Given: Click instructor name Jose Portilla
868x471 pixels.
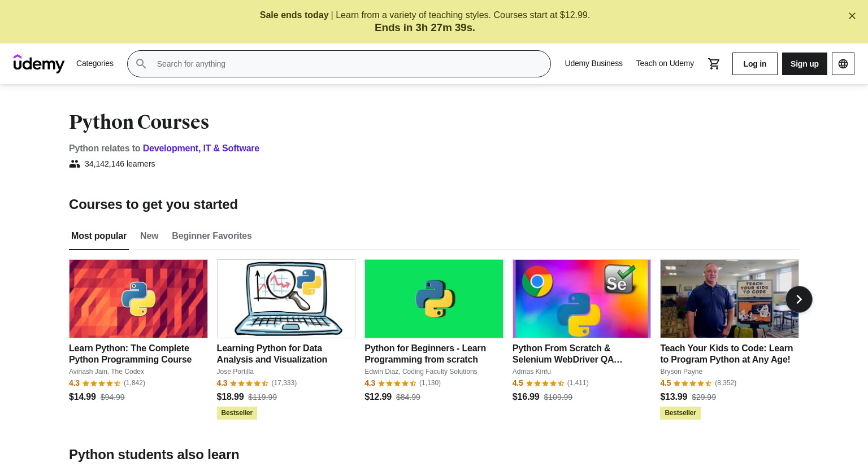Looking at the screenshot, I should [235, 372].
